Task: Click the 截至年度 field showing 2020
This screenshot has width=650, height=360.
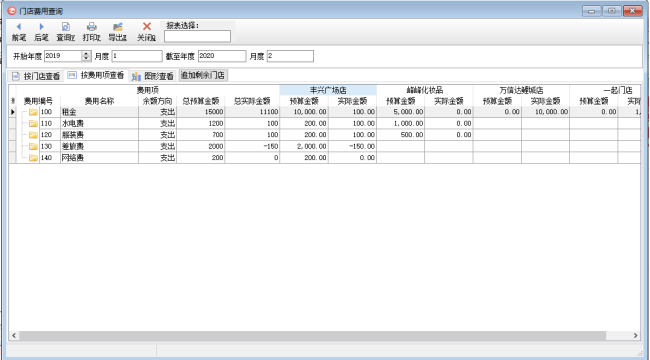Action: click(222, 56)
